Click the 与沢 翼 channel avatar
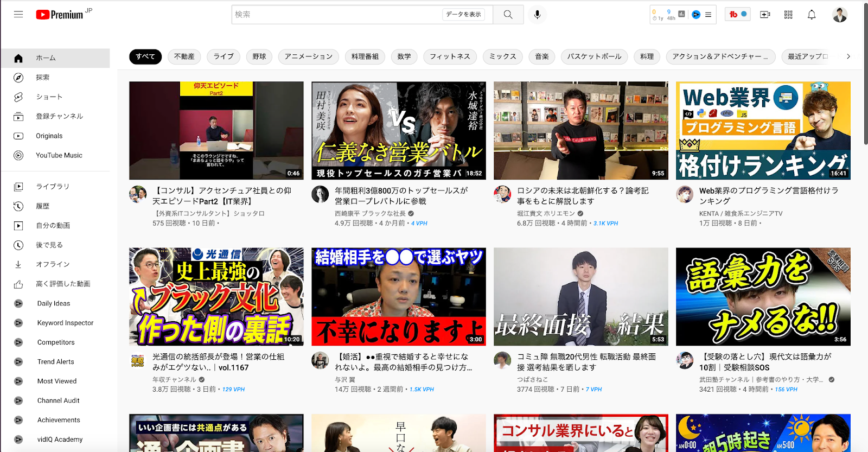This screenshot has height=452, width=868. (320, 360)
